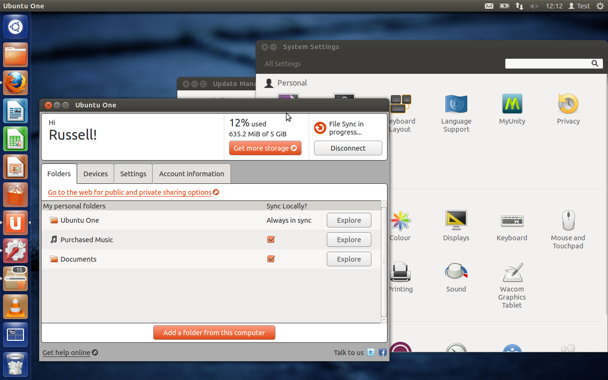The image size is (608, 380).
Task: Open the network indicator menu
Action: pyautogui.click(x=519, y=6)
